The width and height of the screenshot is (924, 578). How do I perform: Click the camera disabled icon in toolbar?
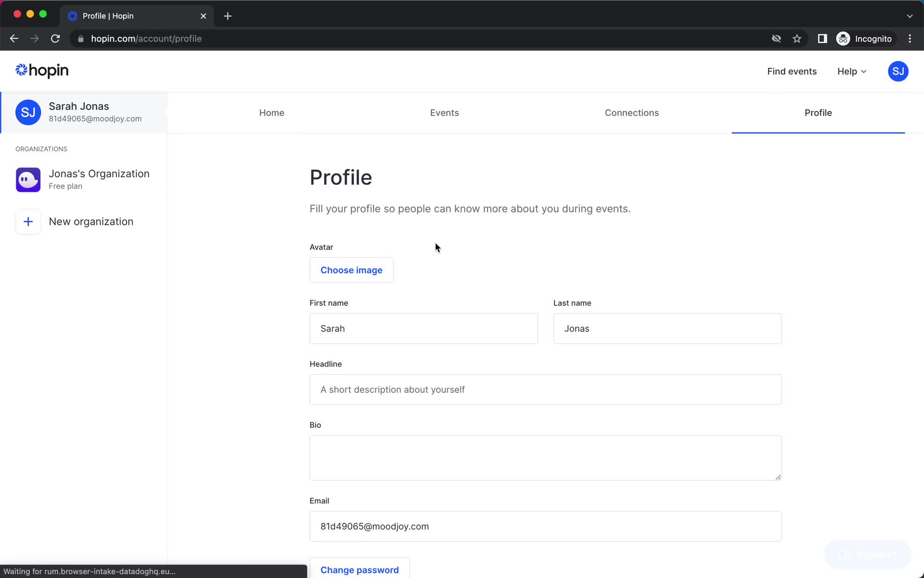coord(776,39)
